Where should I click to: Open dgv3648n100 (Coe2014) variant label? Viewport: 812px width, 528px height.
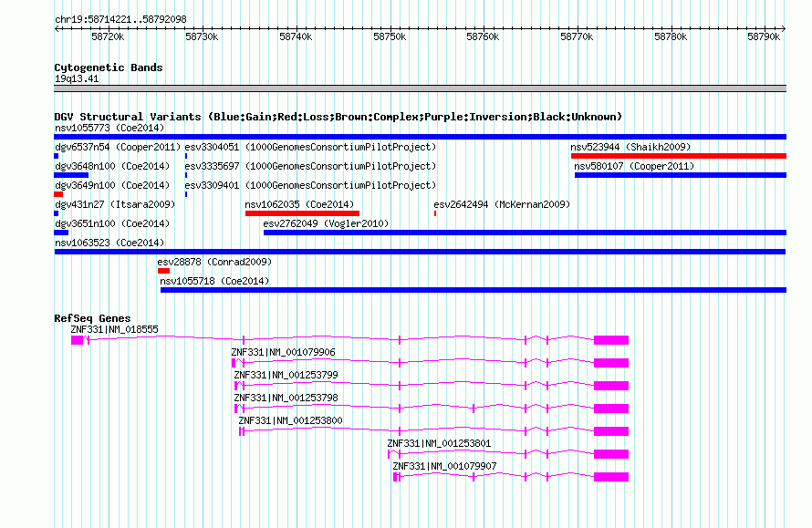pos(112,166)
